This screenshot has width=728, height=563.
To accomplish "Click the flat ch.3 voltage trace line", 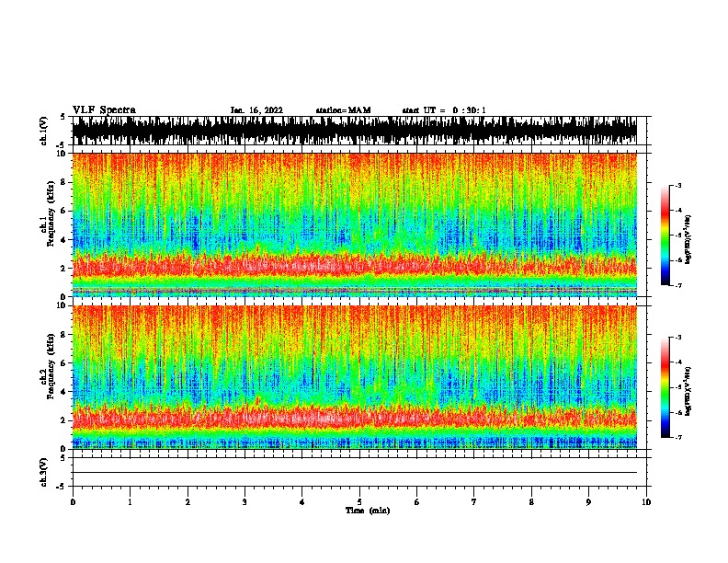I will coord(355,473).
